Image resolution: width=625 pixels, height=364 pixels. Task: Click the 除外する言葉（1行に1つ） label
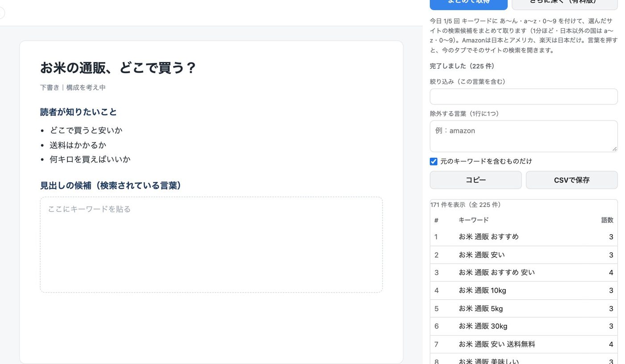[x=464, y=114]
